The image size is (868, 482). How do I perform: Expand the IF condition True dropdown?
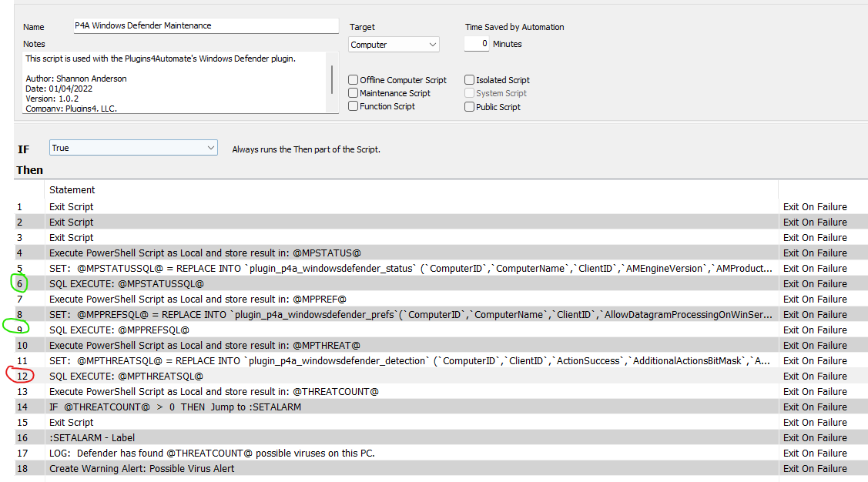(133, 148)
